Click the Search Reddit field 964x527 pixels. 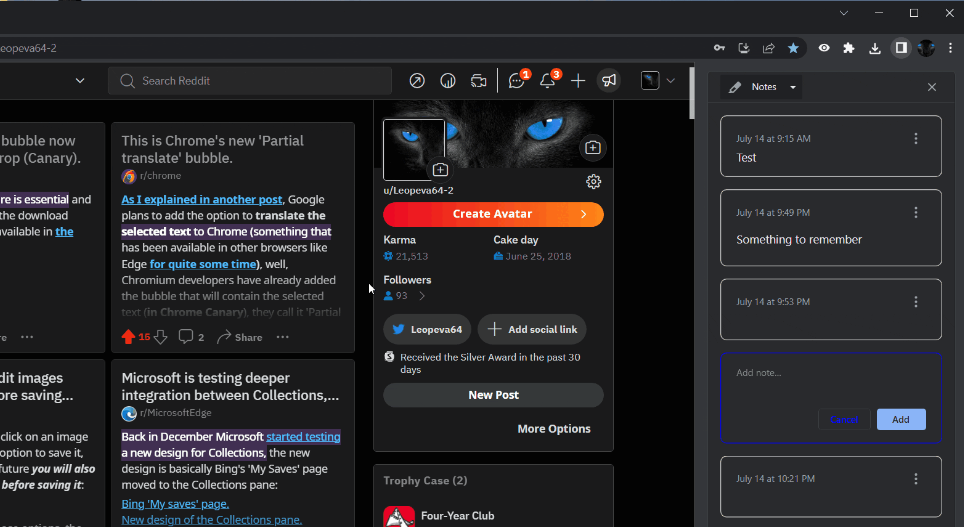coord(250,81)
